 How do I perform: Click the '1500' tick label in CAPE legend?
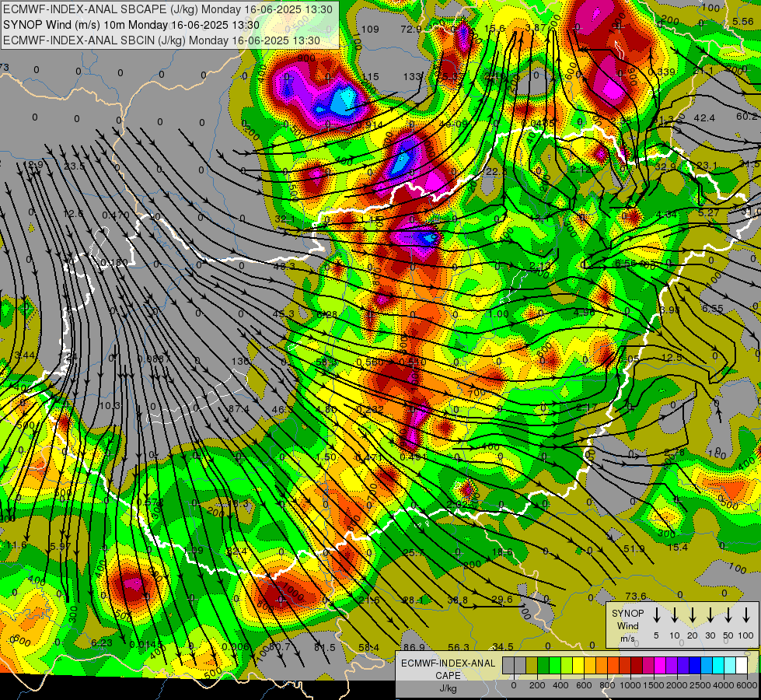(653, 685)
